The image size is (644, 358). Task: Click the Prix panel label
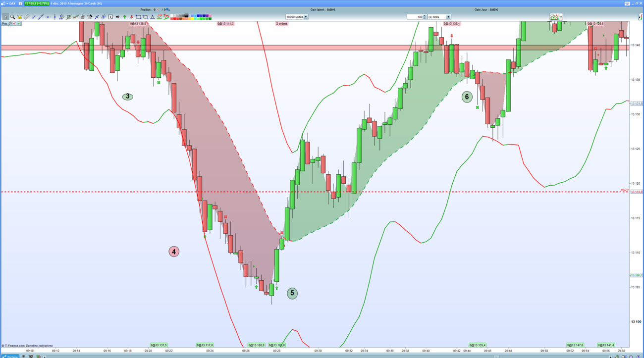[x=4, y=23]
